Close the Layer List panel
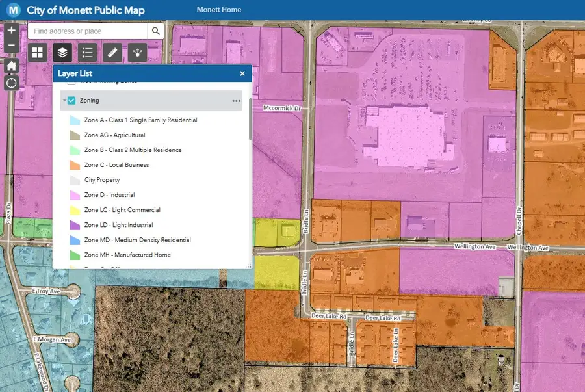This screenshot has height=392, width=585. pyautogui.click(x=242, y=74)
